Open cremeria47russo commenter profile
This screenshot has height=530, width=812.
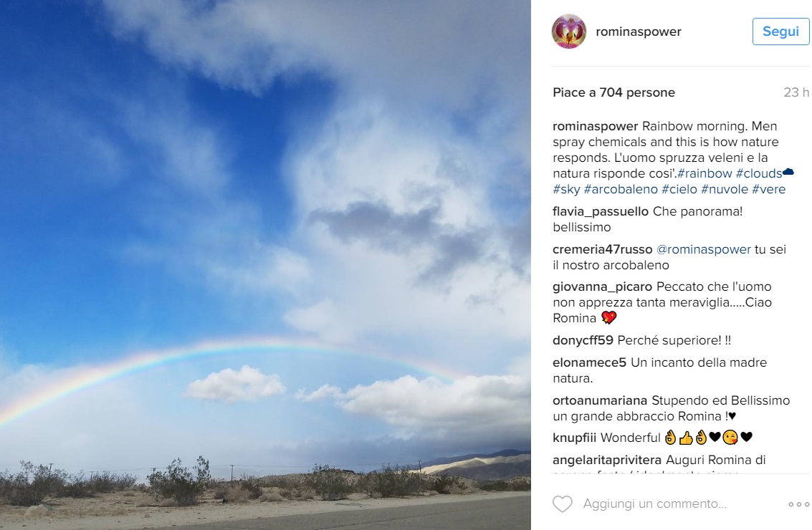click(602, 249)
